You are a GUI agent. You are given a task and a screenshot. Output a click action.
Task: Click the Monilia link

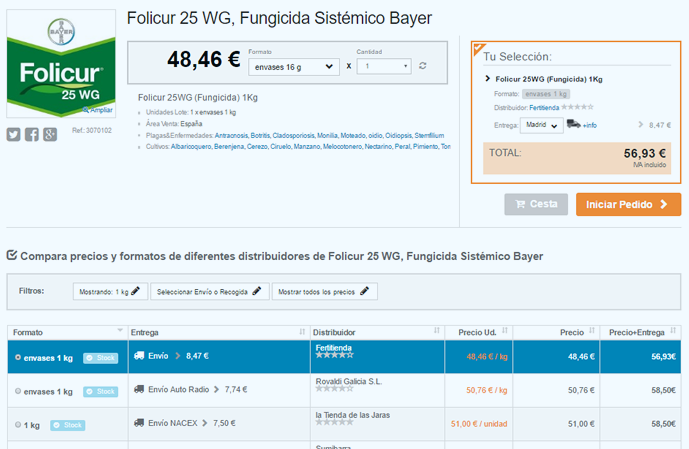[x=327, y=135]
